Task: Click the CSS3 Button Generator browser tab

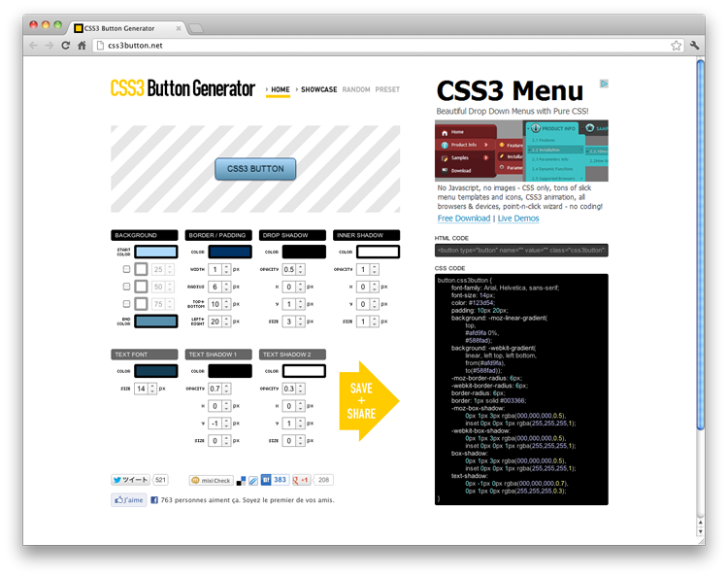Action: click(x=126, y=28)
